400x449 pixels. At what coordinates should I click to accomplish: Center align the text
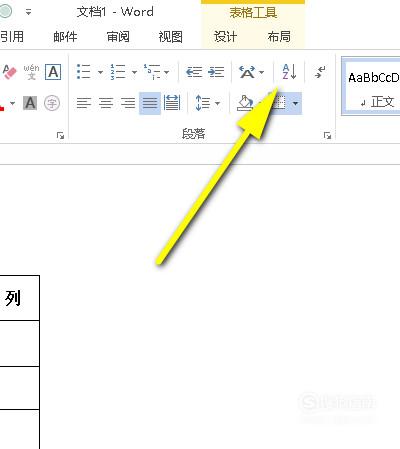106,103
